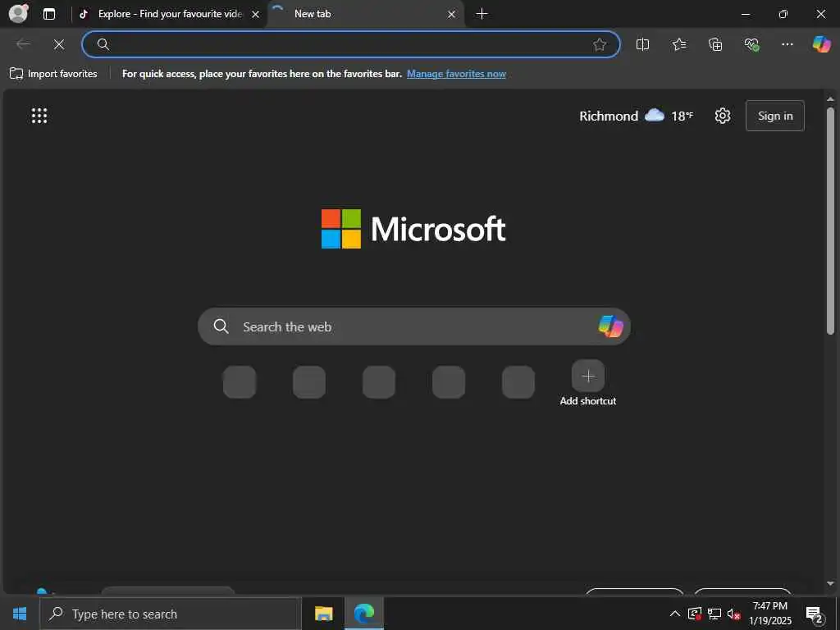Toggle split screen view
This screenshot has height=630, width=840.
[642, 44]
